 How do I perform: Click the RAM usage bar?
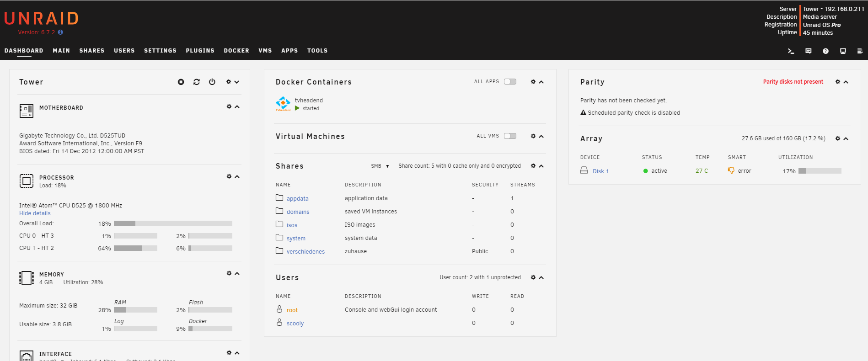tap(135, 310)
